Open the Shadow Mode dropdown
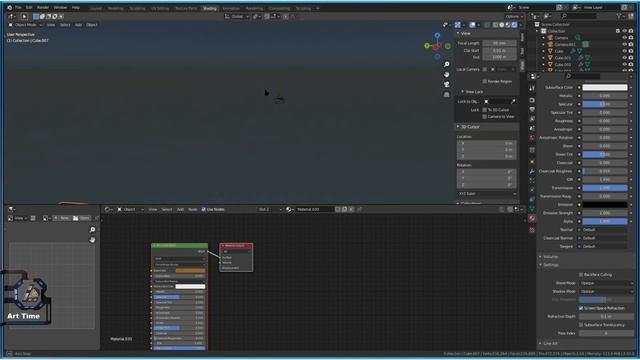Screen dimensions: 640x360 click(x=607, y=291)
